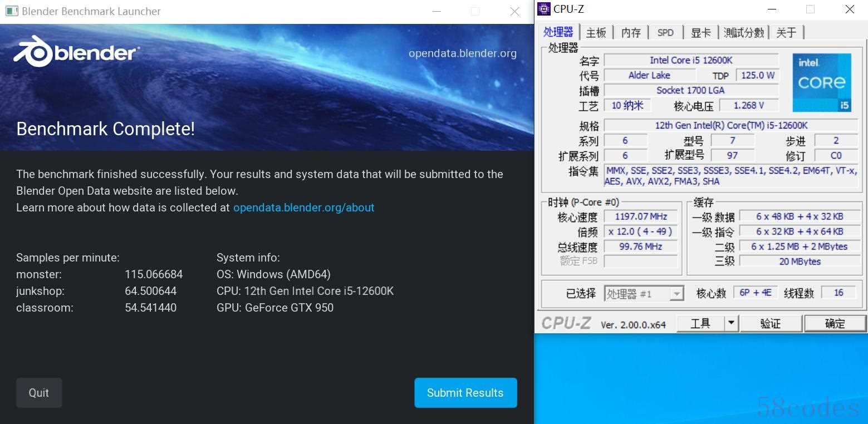868x424 pixels.
Task: Click the instruction set list field
Action: pyautogui.click(x=731, y=176)
